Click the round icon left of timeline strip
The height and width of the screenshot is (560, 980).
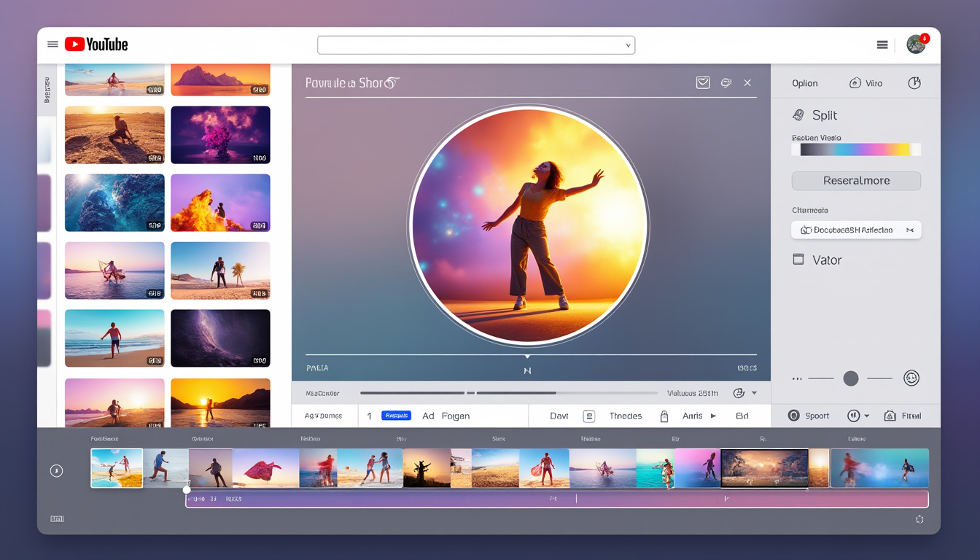[56, 471]
